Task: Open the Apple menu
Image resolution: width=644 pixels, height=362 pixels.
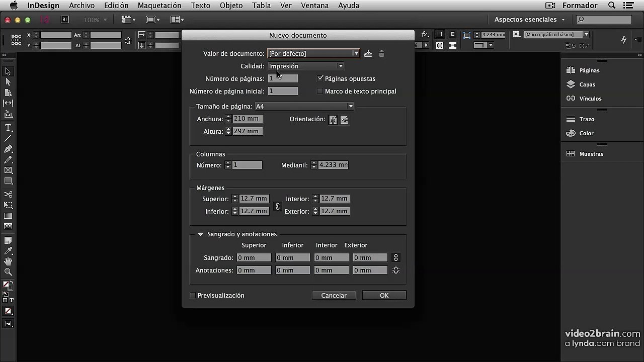Action: [14, 6]
